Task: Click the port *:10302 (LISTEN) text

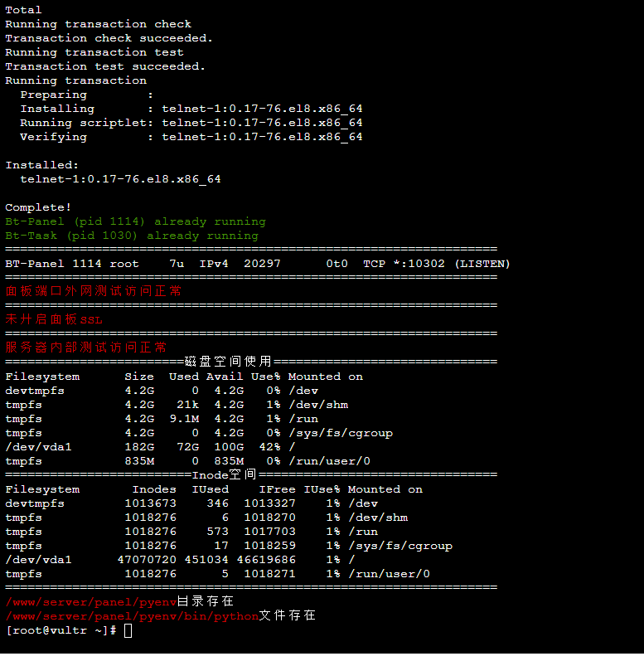Action: (451, 264)
